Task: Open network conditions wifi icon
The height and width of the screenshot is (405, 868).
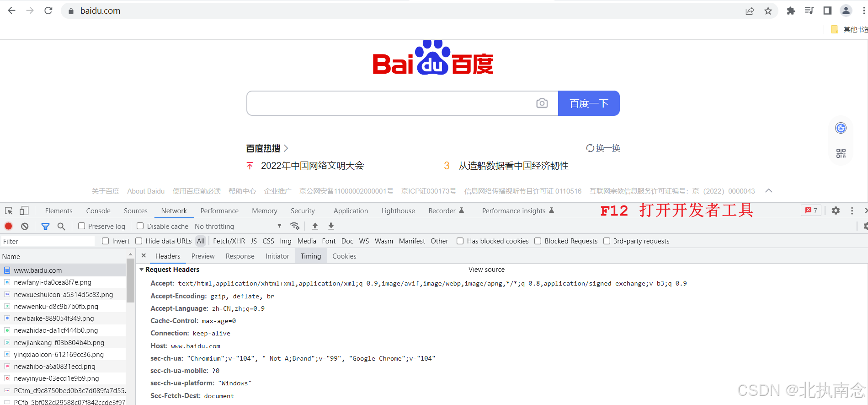Action: tap(295, 226)
